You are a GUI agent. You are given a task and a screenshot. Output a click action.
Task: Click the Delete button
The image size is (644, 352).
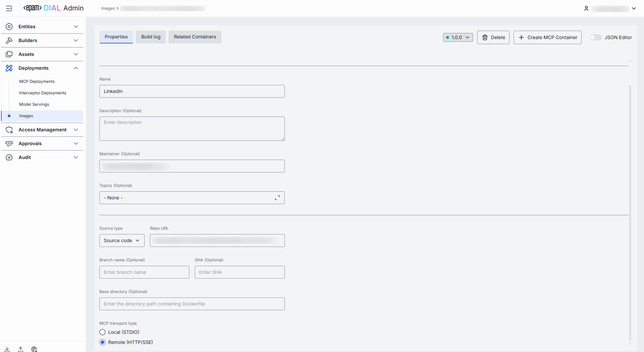[493, 37]
